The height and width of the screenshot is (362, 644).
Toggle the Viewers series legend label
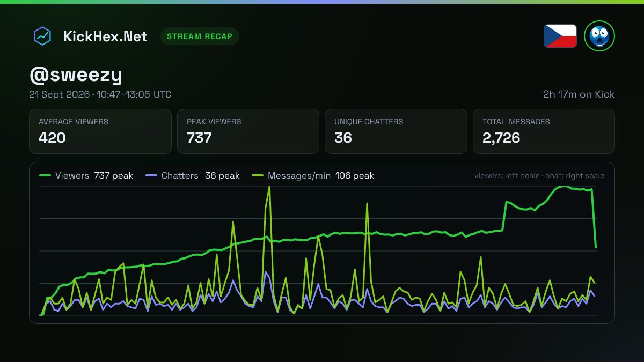point(72,175)
